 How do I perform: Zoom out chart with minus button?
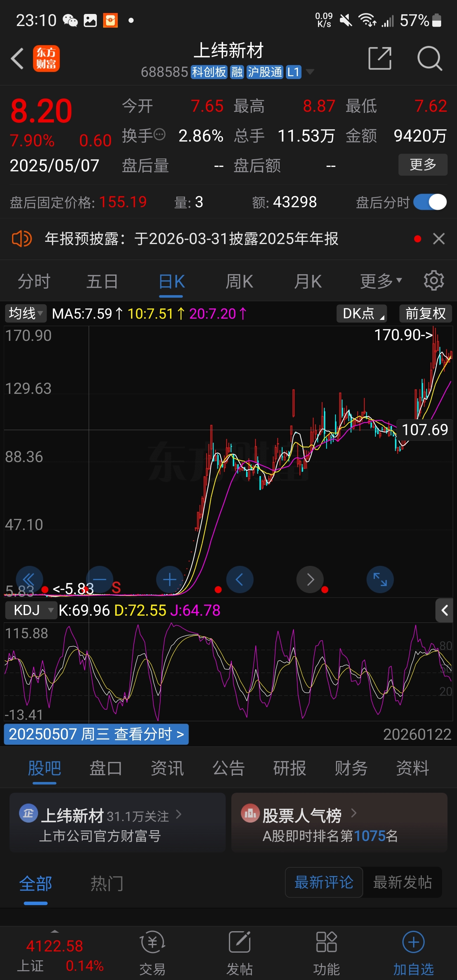coord(99,579)
